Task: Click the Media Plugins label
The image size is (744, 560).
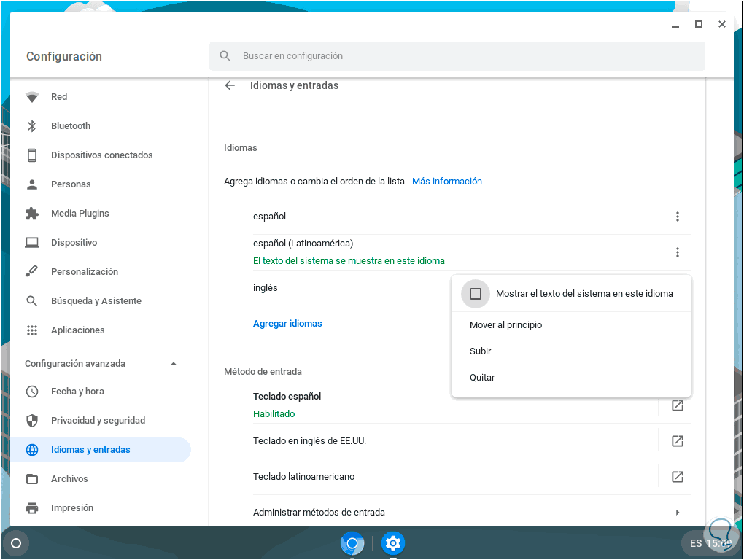Action: click(x=80, y=214)
